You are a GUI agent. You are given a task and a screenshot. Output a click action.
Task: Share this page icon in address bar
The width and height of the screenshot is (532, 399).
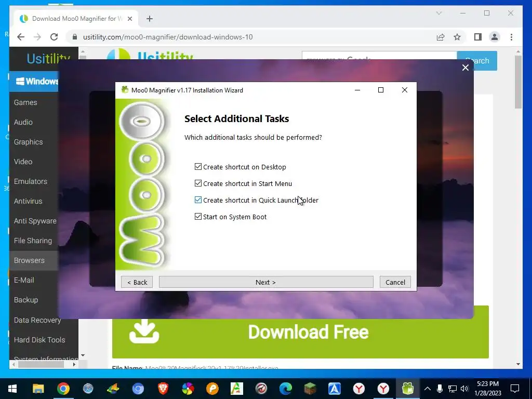pyautogui.click(x=441, y=37)
